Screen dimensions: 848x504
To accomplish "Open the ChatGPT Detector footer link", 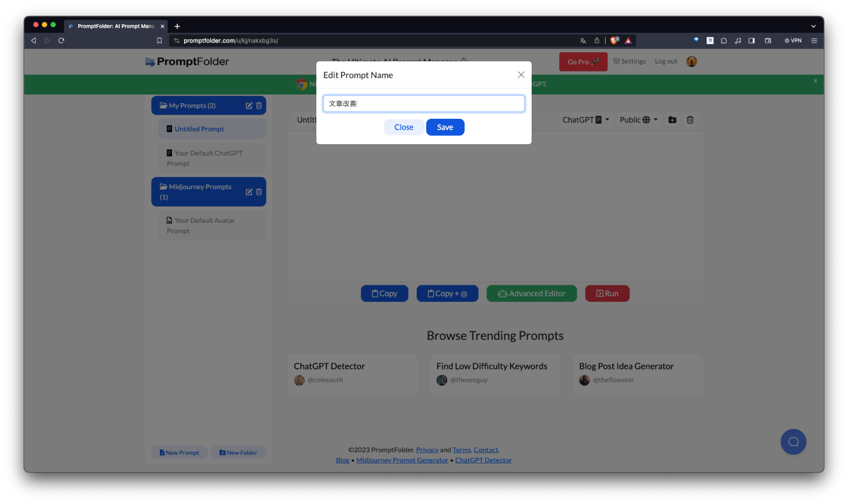I will 483,460.
